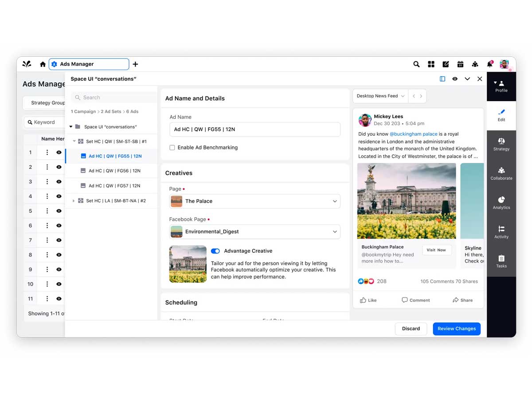Viewport: 532px width, 399px height.
Task: Toggle the eye icon in row 6
Action: 59,226
